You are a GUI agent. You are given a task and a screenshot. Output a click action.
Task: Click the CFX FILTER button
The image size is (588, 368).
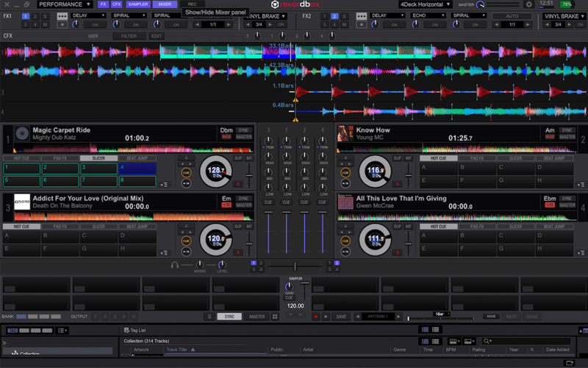point(129,36)
